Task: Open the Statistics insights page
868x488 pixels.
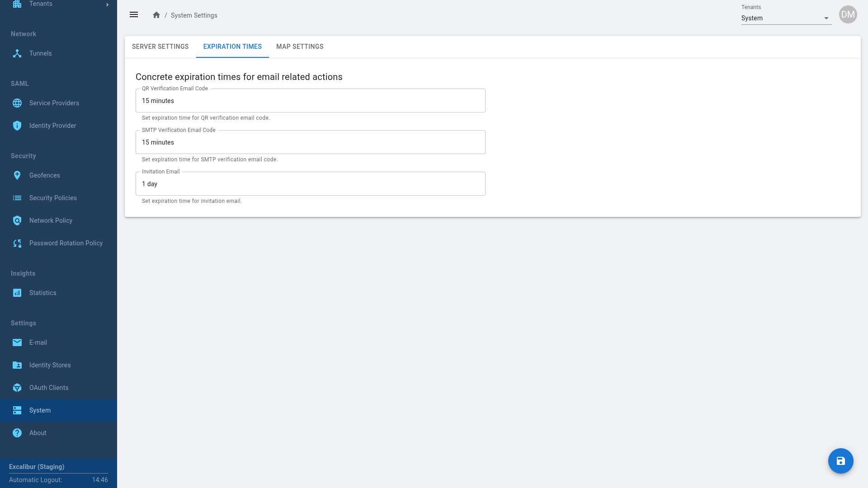Action: [42, 293]
